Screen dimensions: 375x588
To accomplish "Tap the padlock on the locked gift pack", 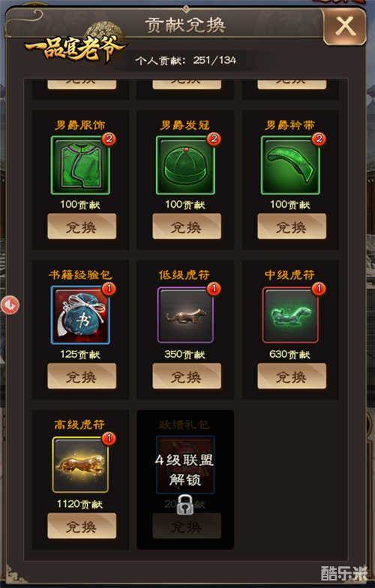I will (x=184, y=504).
